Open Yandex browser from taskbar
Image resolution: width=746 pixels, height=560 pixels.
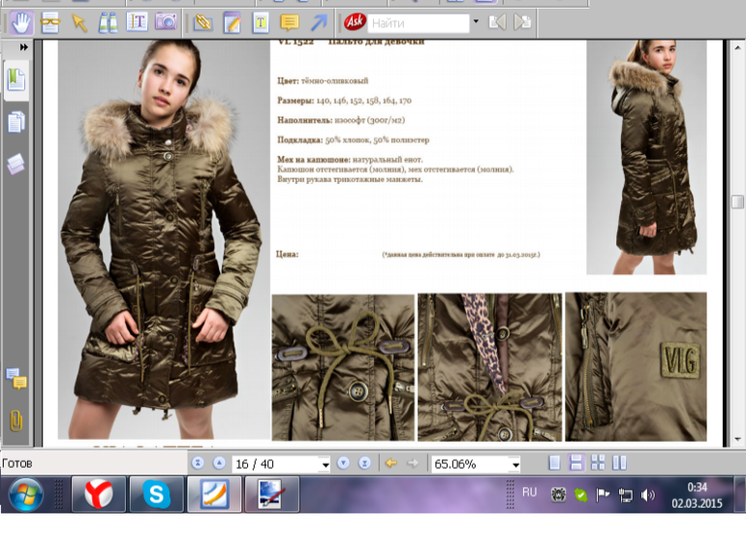[x=99, y=495]
